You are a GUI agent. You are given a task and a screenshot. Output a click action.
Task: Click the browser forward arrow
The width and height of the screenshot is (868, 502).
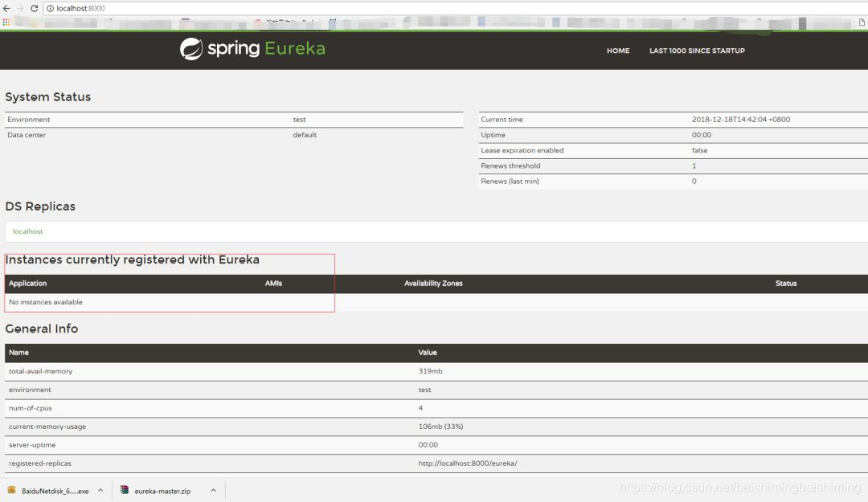(x=20, y=8)
